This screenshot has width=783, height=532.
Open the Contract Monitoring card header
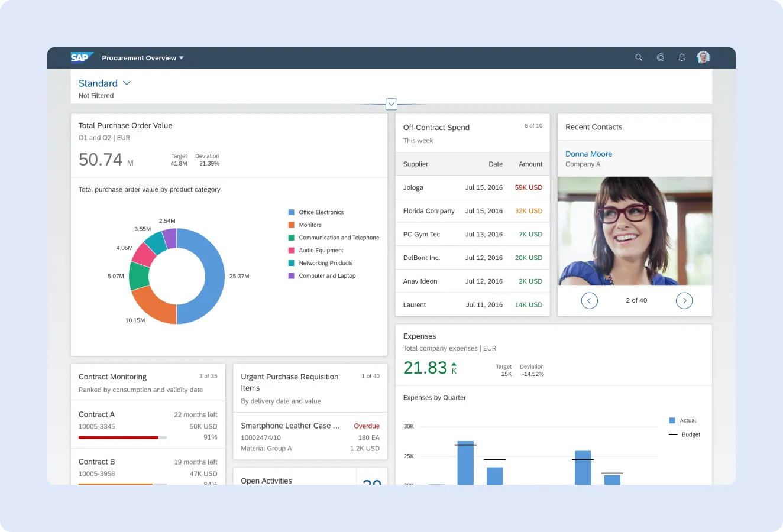[x=112, y=377]
